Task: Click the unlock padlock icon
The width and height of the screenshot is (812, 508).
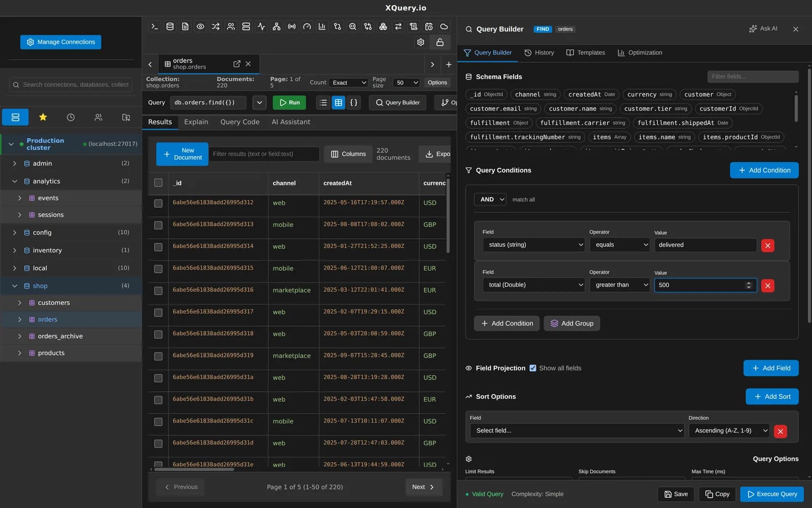Action: (x=440, y=42)
